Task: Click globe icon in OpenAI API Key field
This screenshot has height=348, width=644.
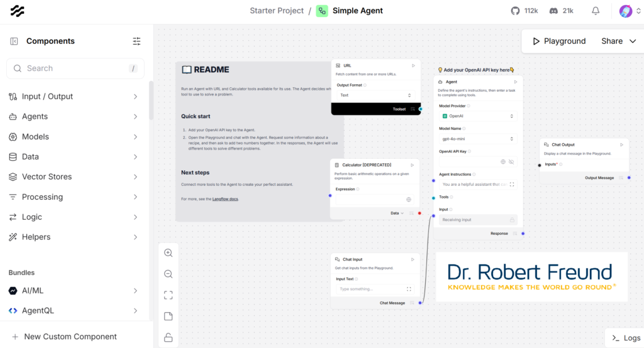Action: tap(502, 161)
